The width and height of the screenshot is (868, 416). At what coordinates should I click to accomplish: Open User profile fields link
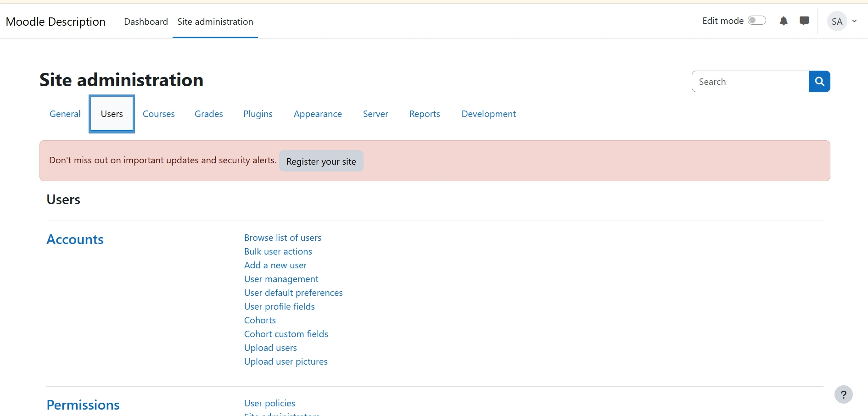280,306
